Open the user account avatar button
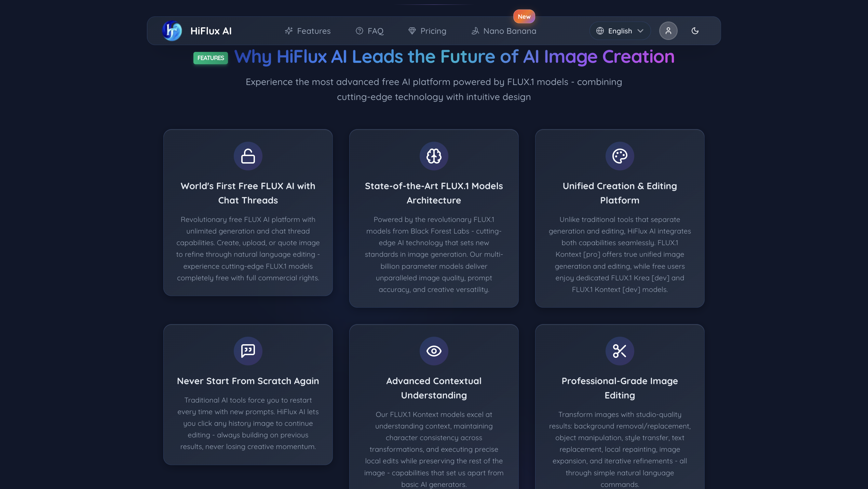This screenshot has width=868, height=489. coord(668,31)
